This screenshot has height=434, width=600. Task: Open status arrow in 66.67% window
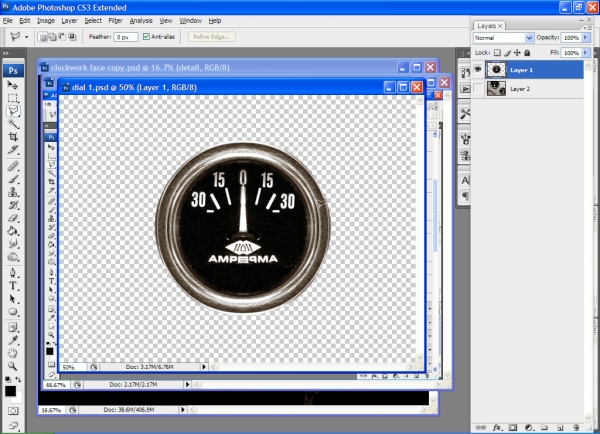click(x=188, y=384)
